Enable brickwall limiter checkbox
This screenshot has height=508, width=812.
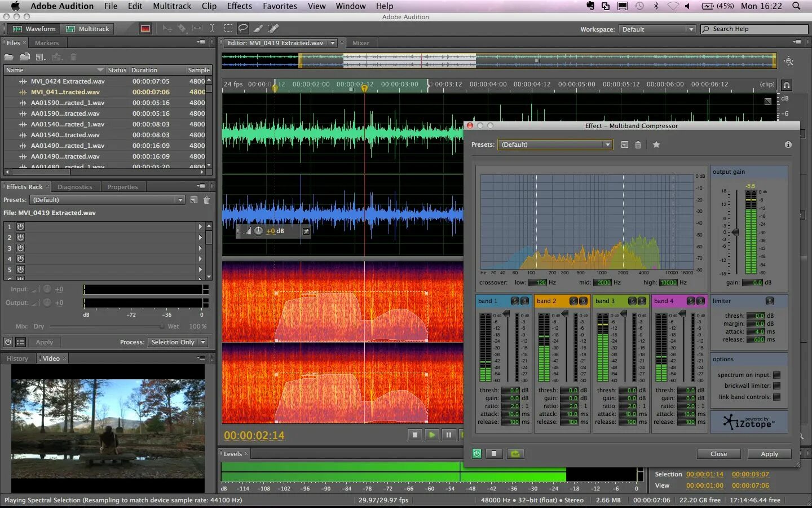777,386
